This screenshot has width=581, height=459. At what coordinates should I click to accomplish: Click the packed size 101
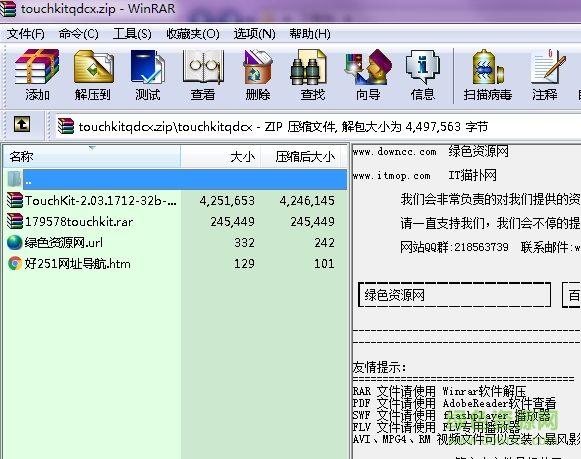pyautogui.click(x=325, y=264)
